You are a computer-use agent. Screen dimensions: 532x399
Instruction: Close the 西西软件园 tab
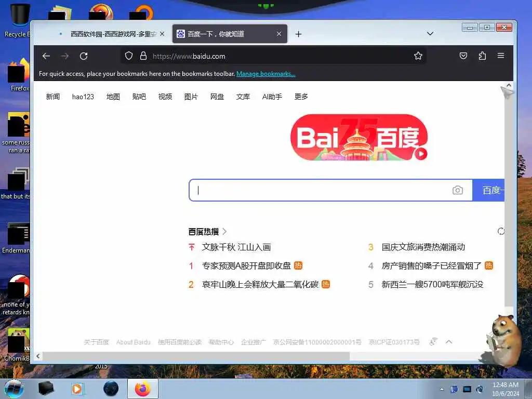point(162,34)
